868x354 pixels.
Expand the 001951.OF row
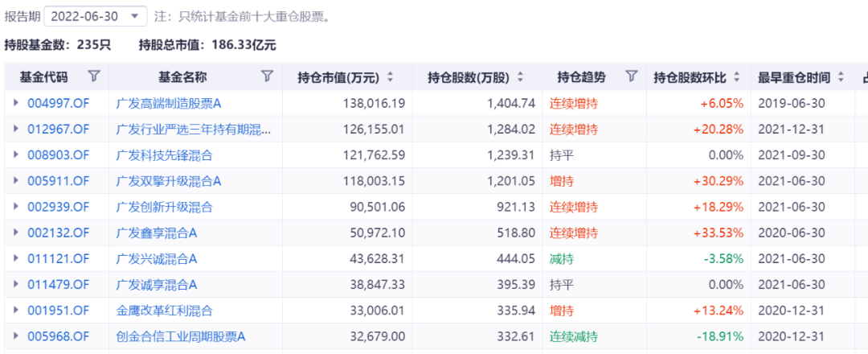pos(16,311)
